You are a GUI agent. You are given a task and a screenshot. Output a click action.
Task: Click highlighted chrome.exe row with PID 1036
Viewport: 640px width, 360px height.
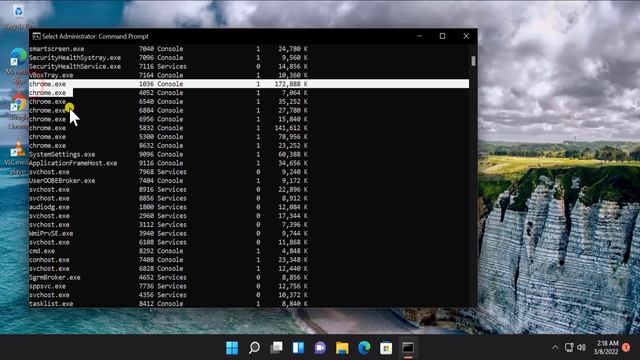[x=249, y=84]
